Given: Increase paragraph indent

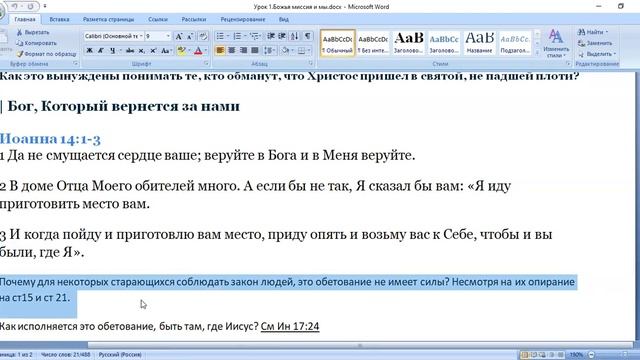Looking at the screenshot, I should [282, 36].
